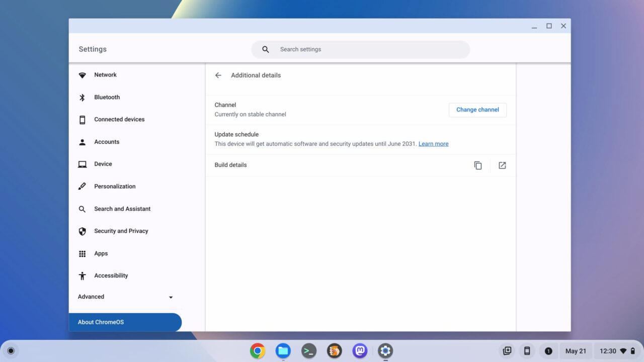Click the Personalization brush icon
The image size is (644, 362).
(x=83, y=187)
